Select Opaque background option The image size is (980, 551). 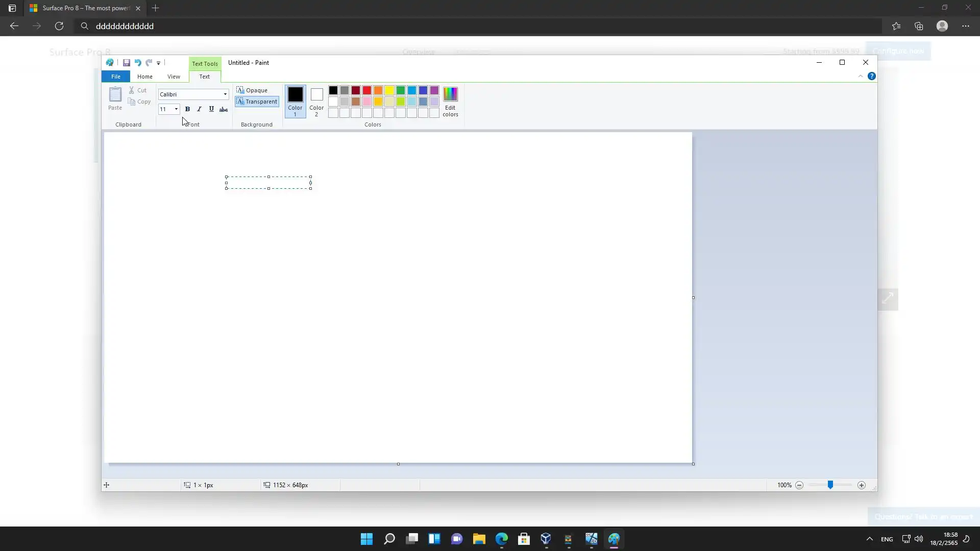coord(252,90)
